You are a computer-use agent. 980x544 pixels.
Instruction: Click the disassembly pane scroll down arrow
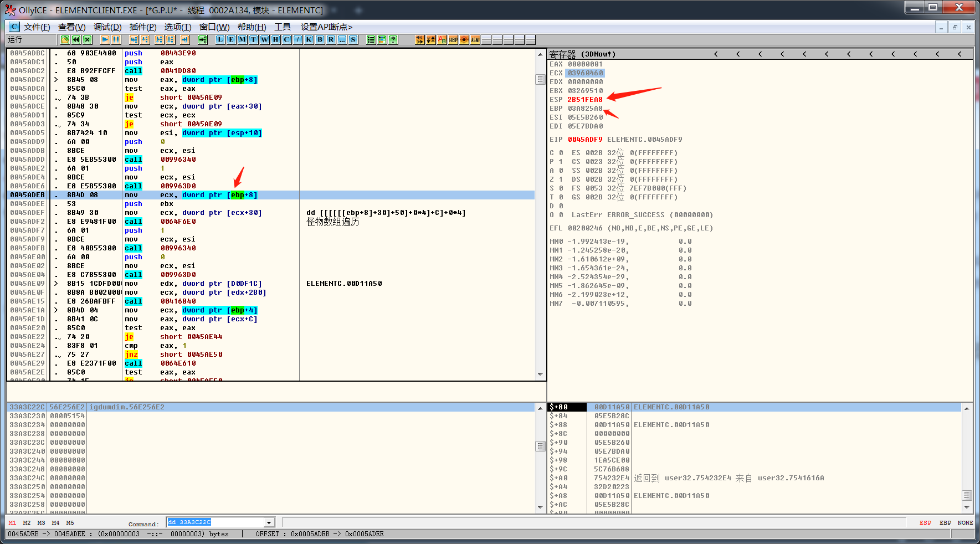541,375
